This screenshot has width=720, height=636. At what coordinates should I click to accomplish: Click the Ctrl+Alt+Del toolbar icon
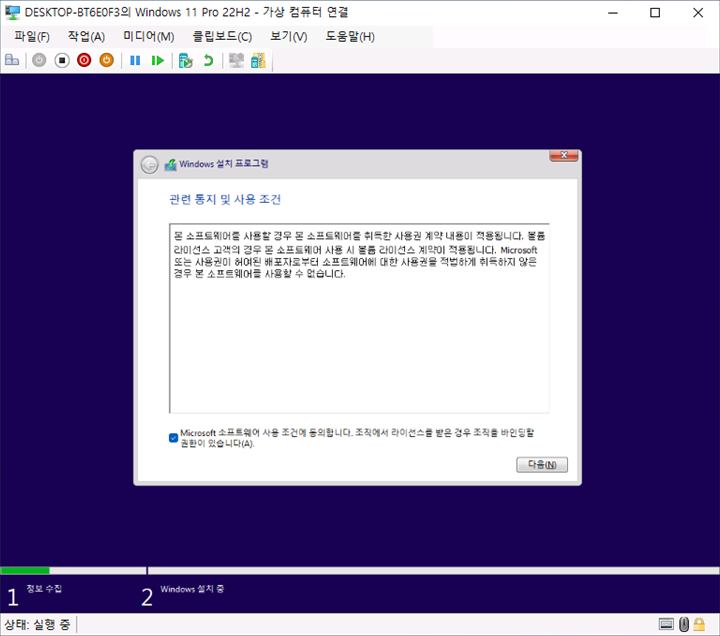coord(12,60)
